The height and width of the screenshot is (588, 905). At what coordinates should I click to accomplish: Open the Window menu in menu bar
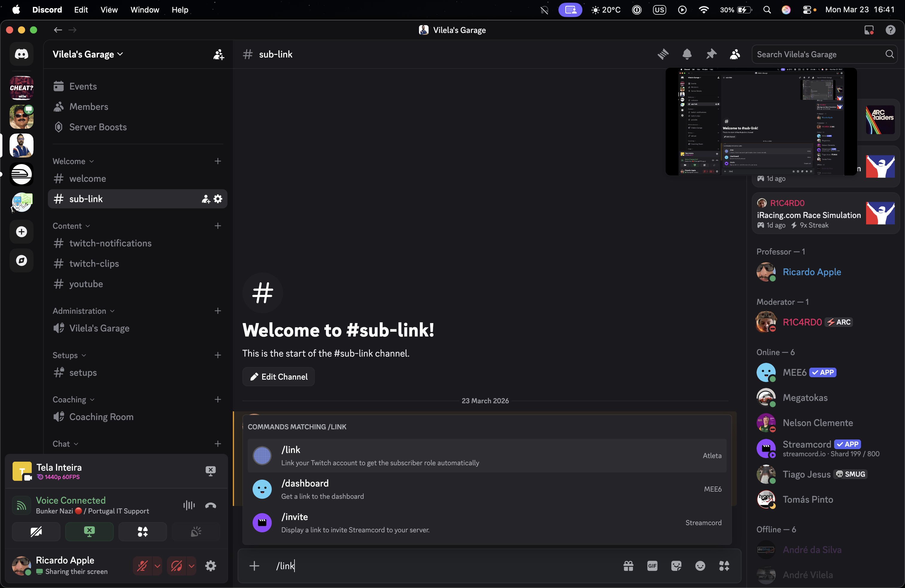(x=144, y=10)
